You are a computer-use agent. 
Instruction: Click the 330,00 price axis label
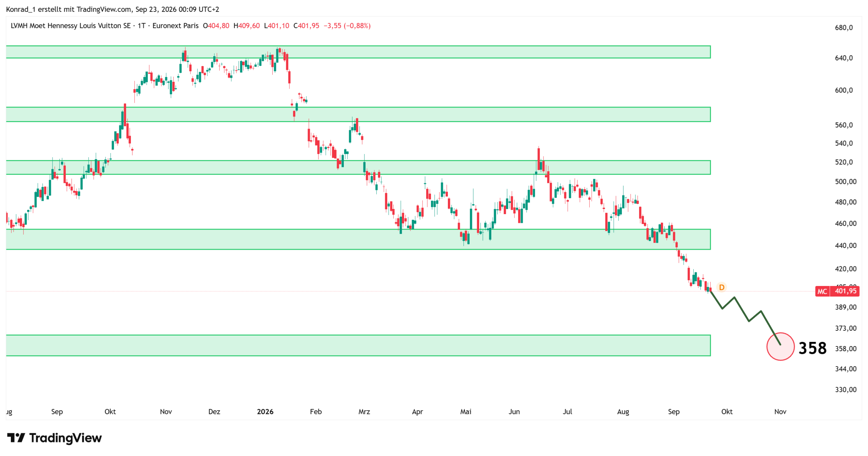tap(846, 389)
